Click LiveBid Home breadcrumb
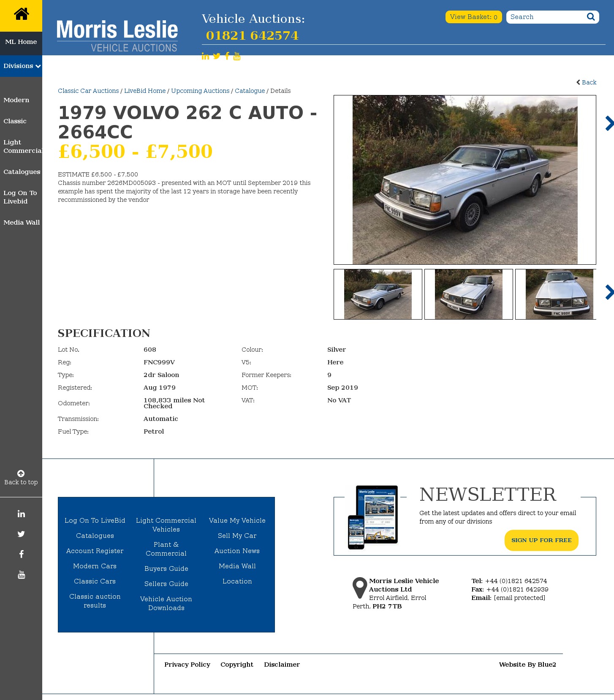This screenshot has width=614, height=700. click(145, 91)
